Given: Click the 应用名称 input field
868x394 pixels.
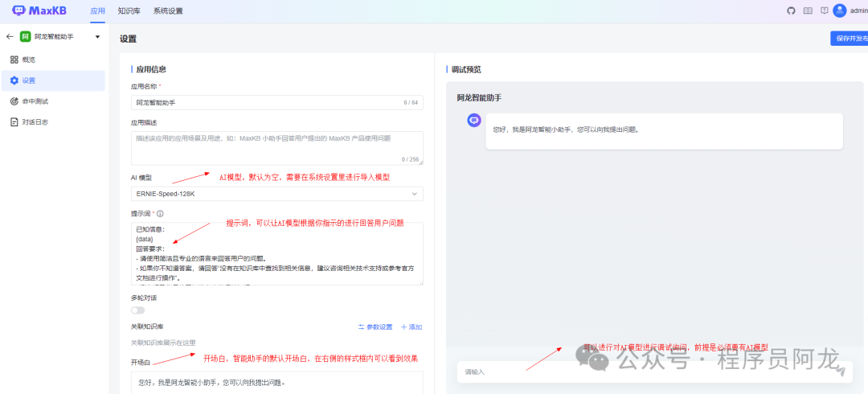Looking at the screenshot, I should point(265,103).
